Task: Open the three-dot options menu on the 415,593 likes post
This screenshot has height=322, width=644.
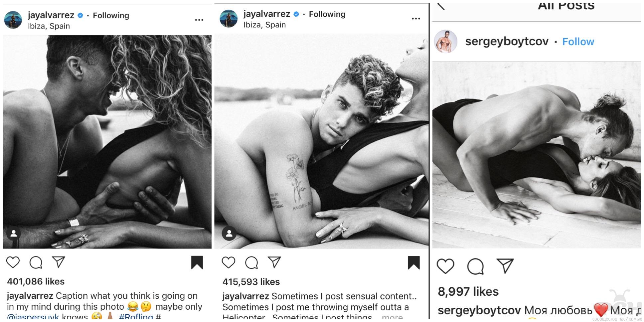Action: 416,19
